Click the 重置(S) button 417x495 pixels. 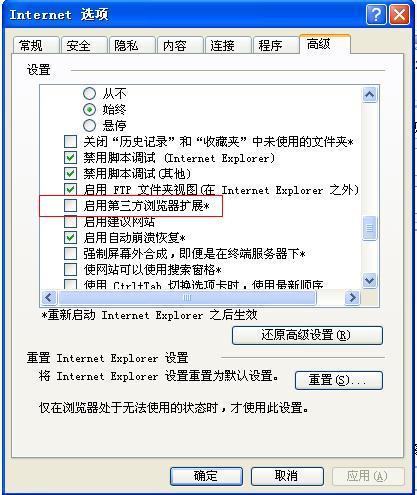point(339,380)
